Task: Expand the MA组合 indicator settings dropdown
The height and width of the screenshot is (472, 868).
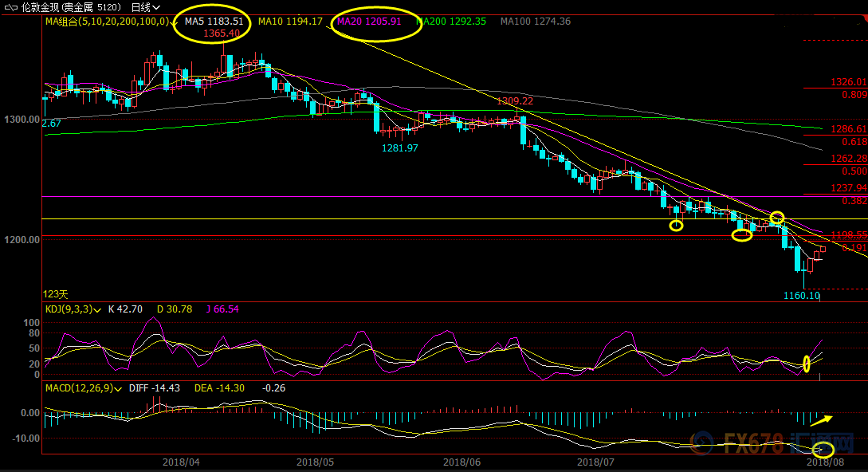Action: point(174,22)
